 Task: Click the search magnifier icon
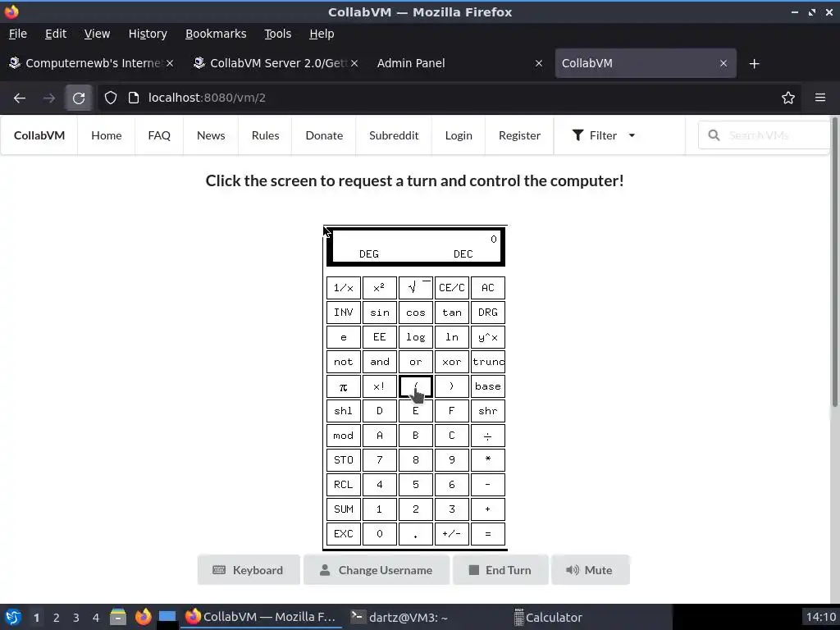714,135
